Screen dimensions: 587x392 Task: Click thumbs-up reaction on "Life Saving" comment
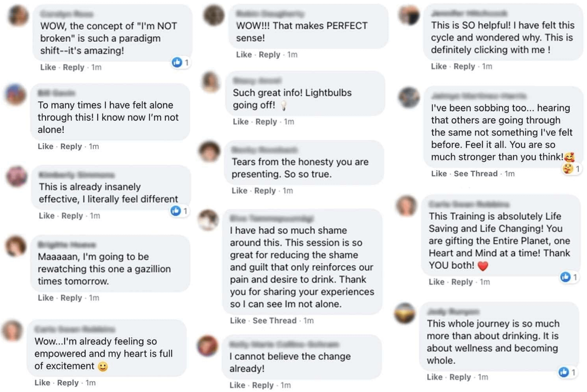click(x=565, y=277)
